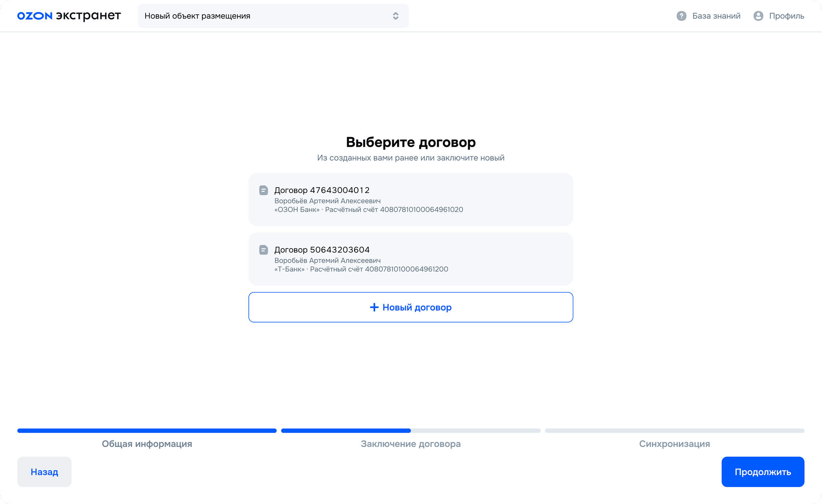Click the plus icon on Новый договор
822x504 pixels.
(x=374, y=307)
